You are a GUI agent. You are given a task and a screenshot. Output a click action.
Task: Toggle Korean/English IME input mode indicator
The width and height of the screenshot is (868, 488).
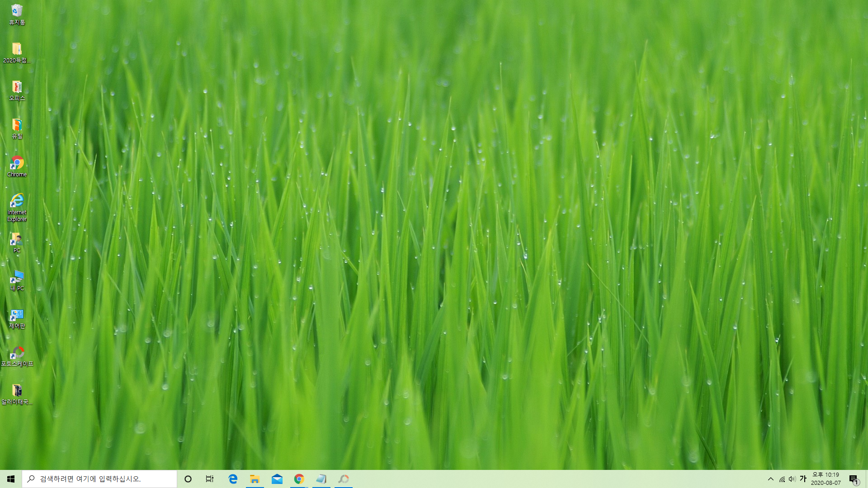click(x=803, y=479)
